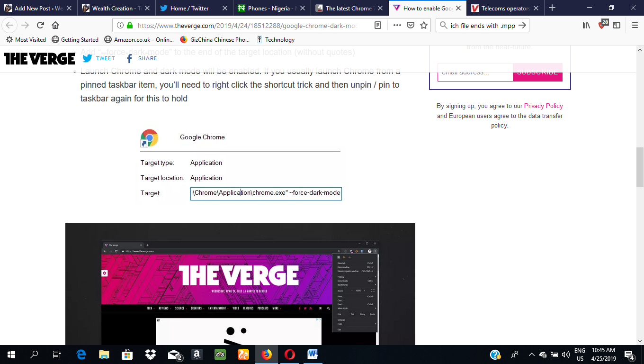Click the address bar URL

(247, 26)
